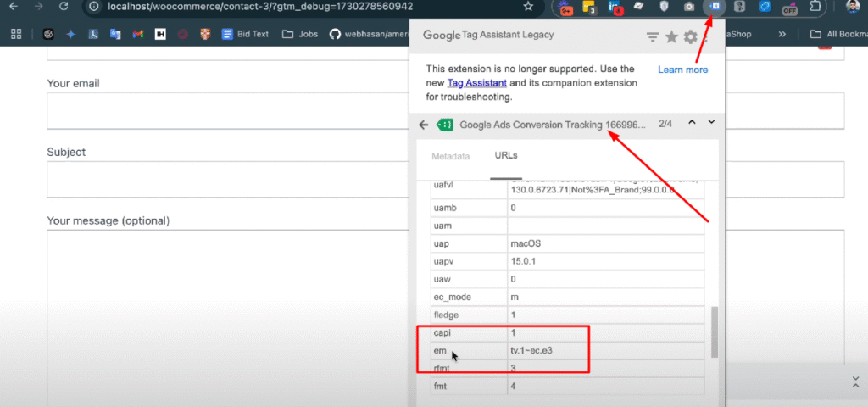Image resolution: width=868 pixels, height=407 pixels.
Task: Click in the Your email input field
Action: point(228,111)
